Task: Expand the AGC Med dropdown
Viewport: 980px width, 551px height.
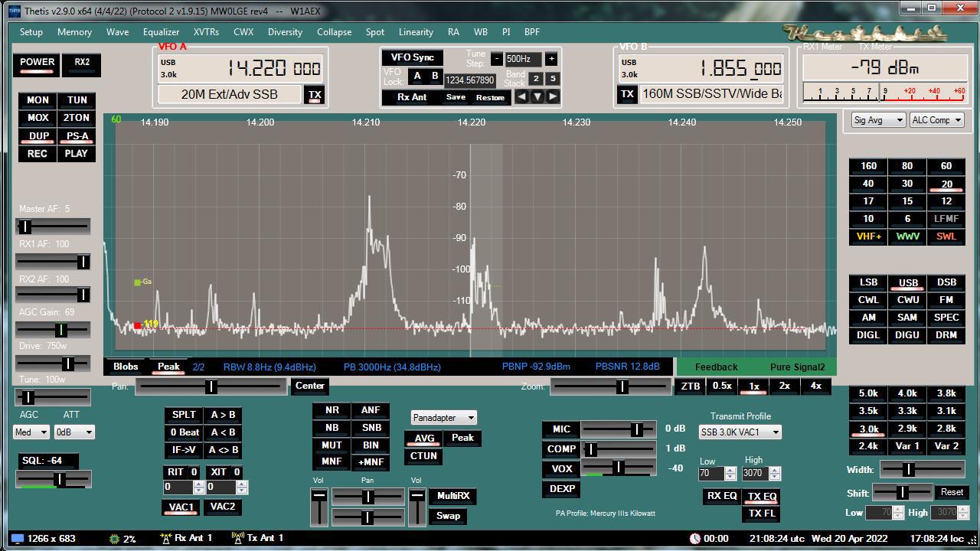Action: pyautogui.click(x=31, y=432)
